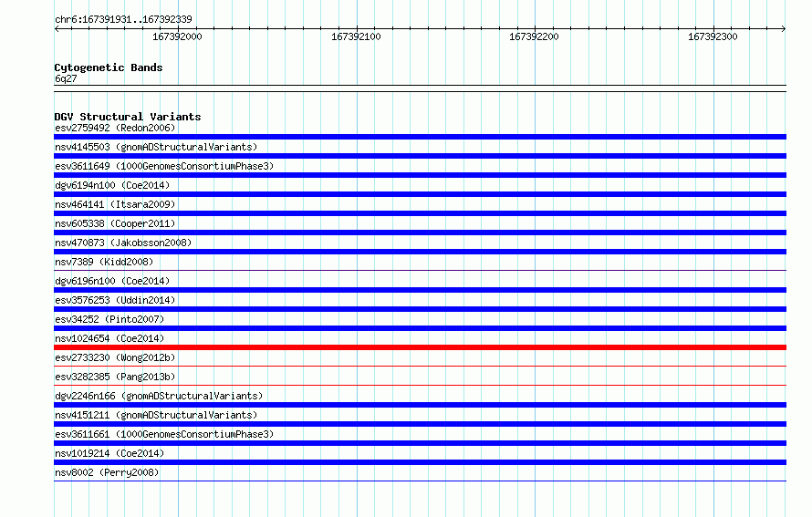Select the blue bar under esv3576253 (Uddin2014)
Image resolution: width=812 pixels, height=517 pixels.
click(420, 309)
